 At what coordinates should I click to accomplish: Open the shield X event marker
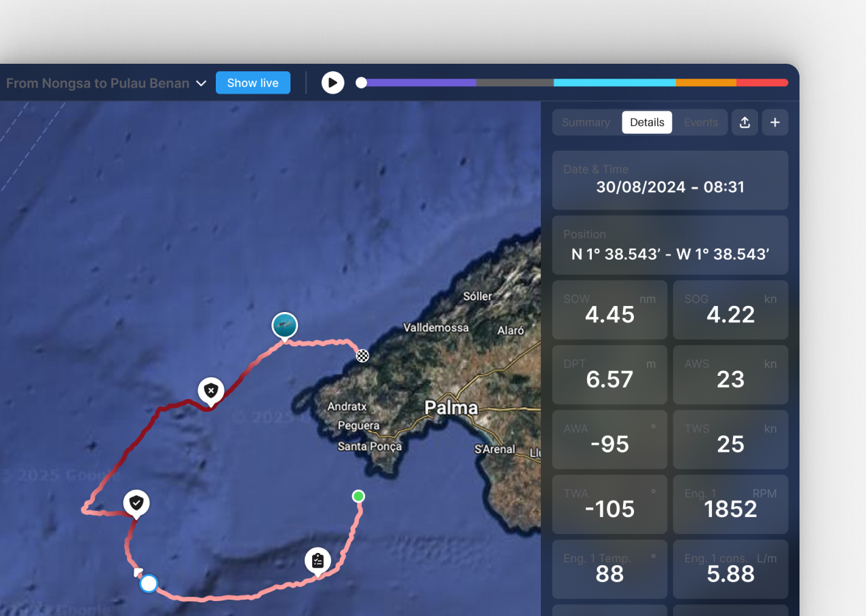click(x=211, y=391)
